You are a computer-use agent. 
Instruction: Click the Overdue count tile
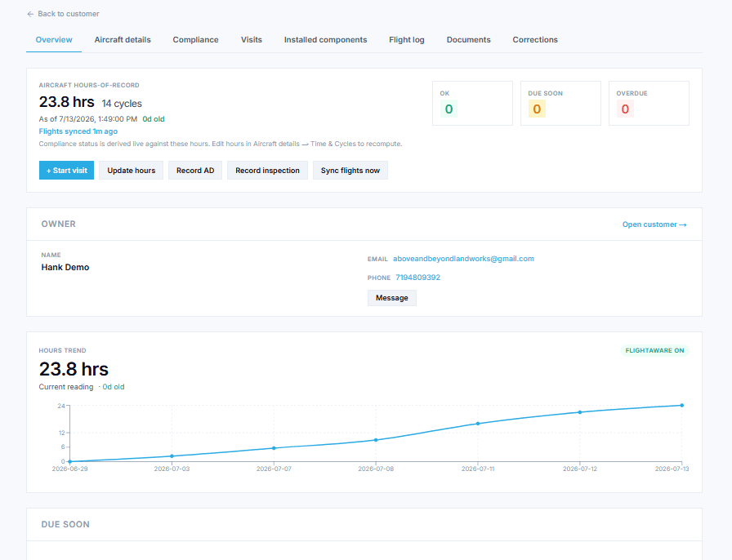tap(649, 103)
